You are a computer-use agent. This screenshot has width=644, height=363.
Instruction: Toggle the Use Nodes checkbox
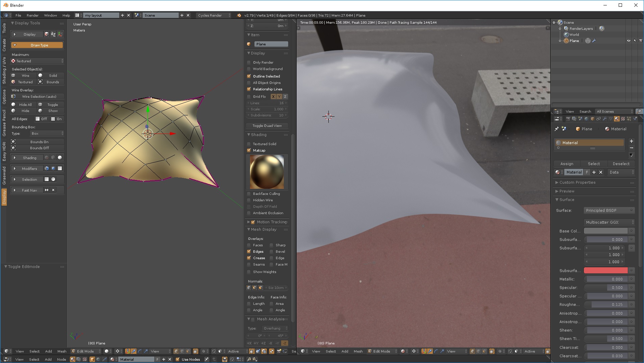tap(177, 359)
